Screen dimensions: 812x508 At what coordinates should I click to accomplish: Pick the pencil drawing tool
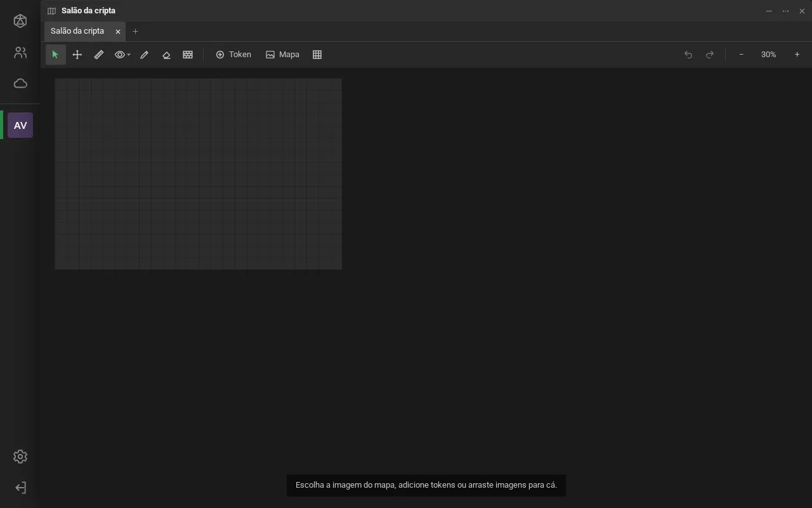(145, 55)
